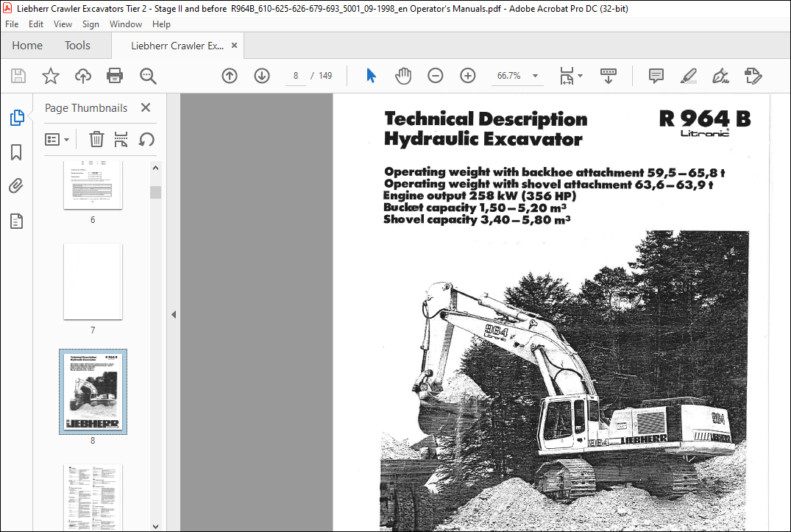Click thumbnails scrollbar up arrow
This screenshot has width=791, height=532.
[155, 168]
